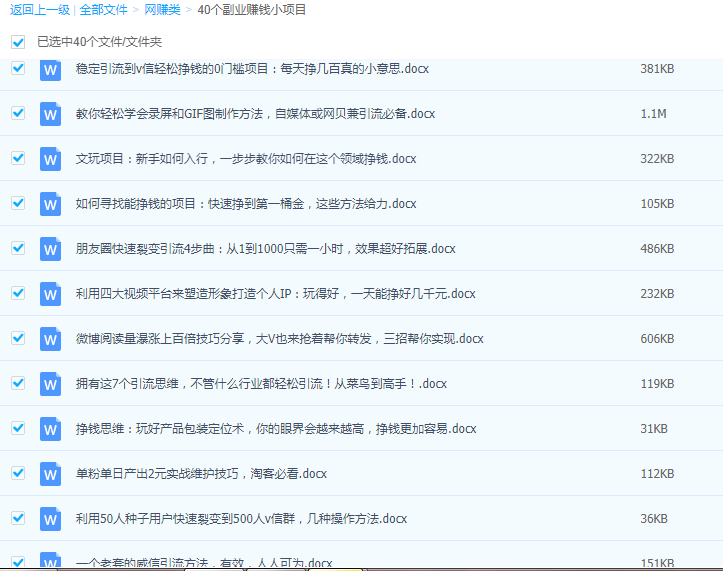This screenshot has height=571, width=723.
Task: Open file 挣钱思维：玩好产品包装定位术.docx
Action: click(x=276, y=428)
